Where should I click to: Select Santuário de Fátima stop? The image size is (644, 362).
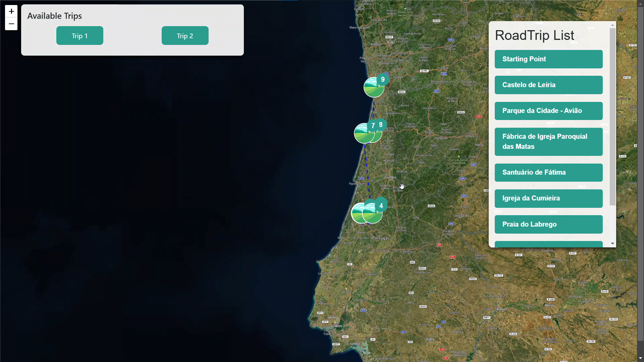pyautogui.click(x=548, y=173)
